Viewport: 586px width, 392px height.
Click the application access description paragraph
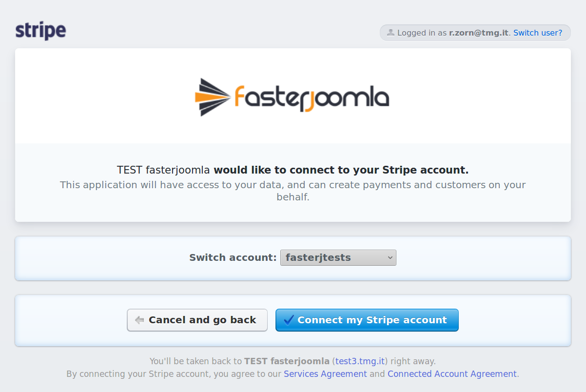tap(293, 191)
